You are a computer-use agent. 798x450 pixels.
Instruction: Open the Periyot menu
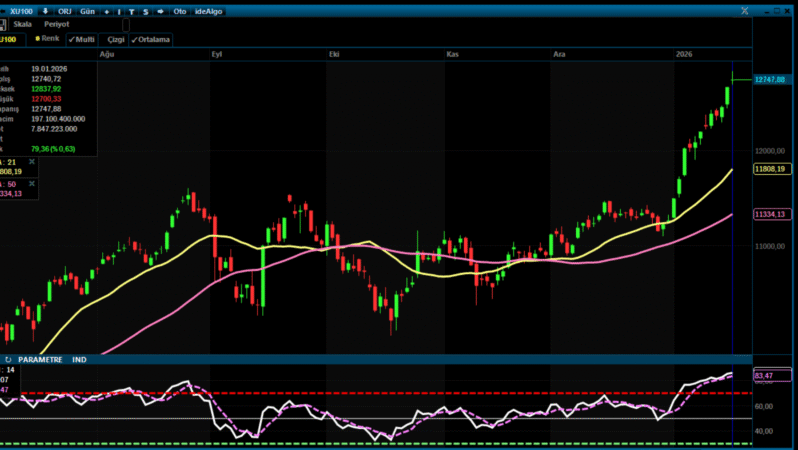[x=57, y=23]
